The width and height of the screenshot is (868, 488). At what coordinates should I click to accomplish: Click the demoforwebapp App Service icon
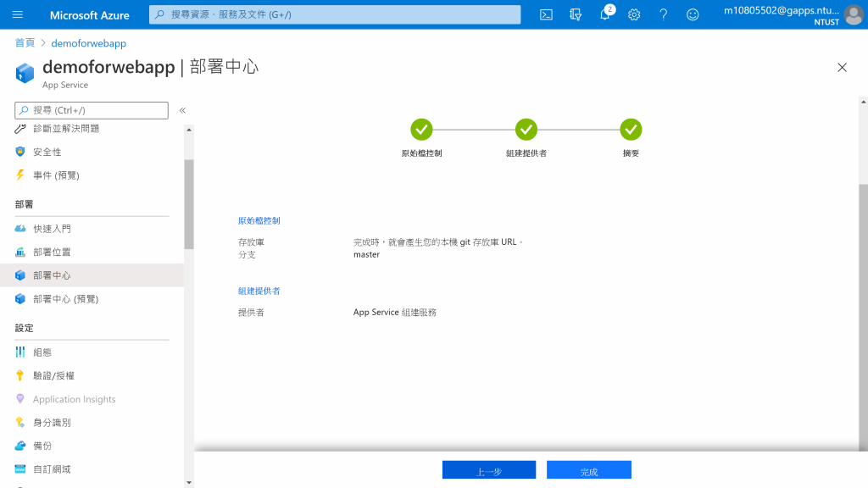(x=25, y=73)
